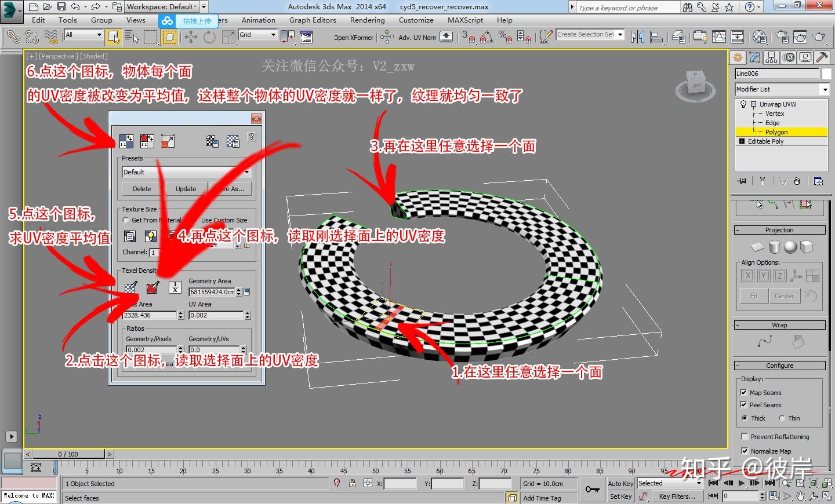Click the Save File icon in quick access toolbar
This screenshot has height=504, width=835.
pos(61,7)
